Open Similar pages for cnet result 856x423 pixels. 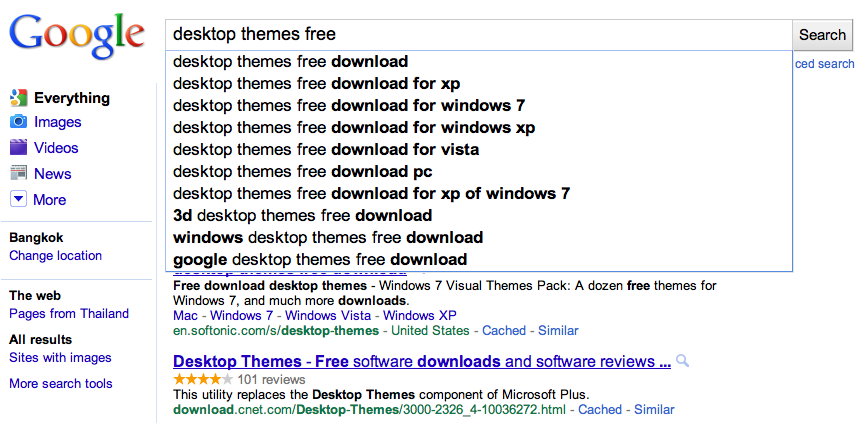pyautogui.click(x=654, y=409)
